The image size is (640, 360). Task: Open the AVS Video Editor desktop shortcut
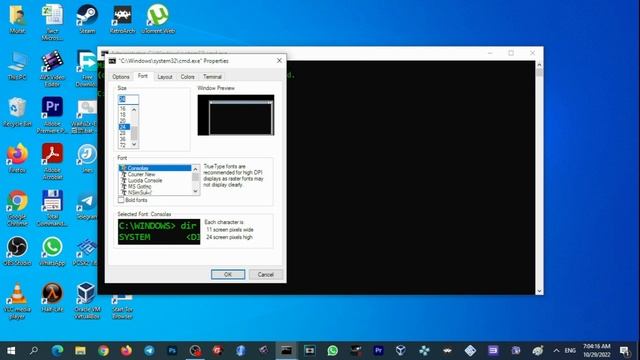52,69
